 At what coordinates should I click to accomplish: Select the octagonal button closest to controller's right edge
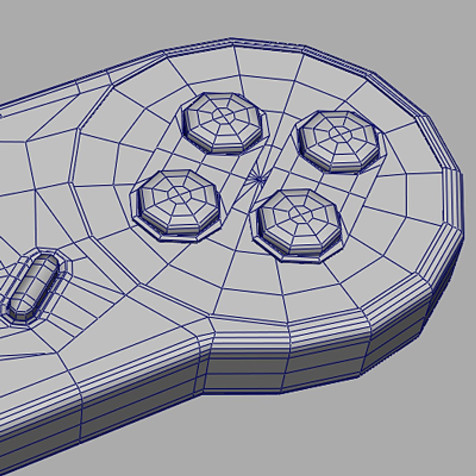(x=339, y=141)
